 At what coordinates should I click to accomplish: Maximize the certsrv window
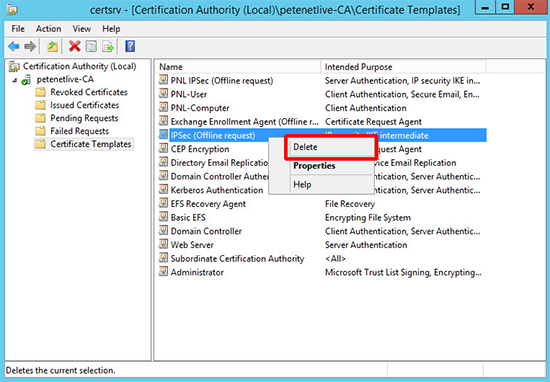click(x=505, y=7)
